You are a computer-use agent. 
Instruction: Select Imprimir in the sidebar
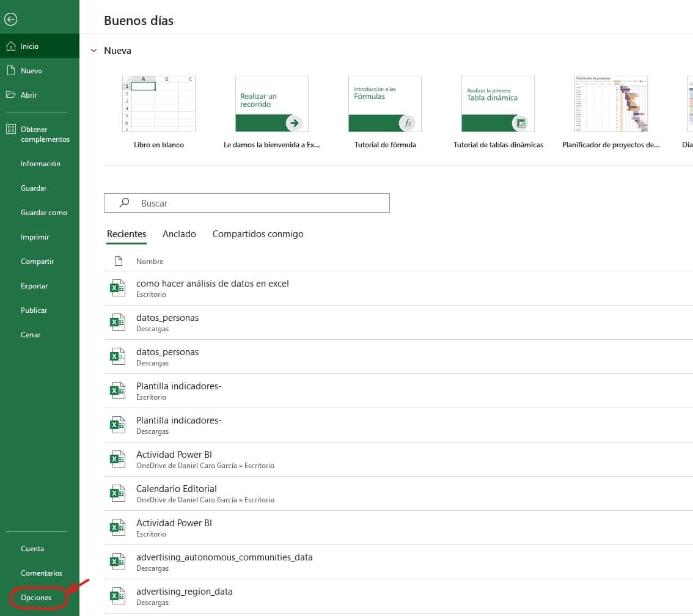(x=34, y=237)
